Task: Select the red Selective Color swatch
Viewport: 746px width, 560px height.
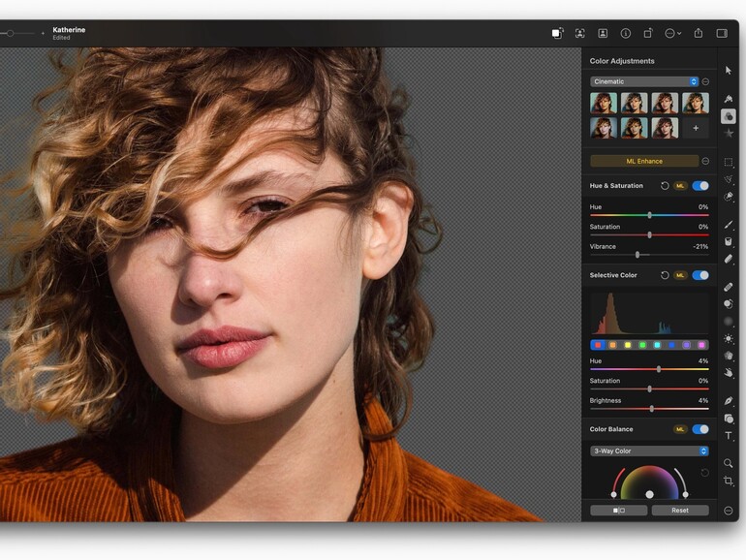Action: tap(598, 345)
